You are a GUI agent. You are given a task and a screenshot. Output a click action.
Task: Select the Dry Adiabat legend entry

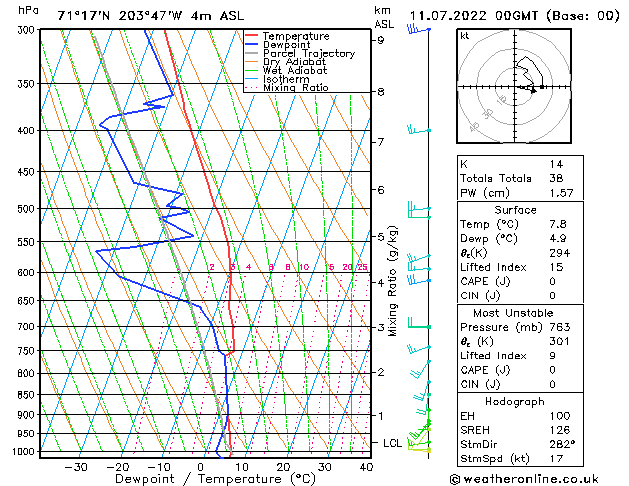tap(285, 62)
